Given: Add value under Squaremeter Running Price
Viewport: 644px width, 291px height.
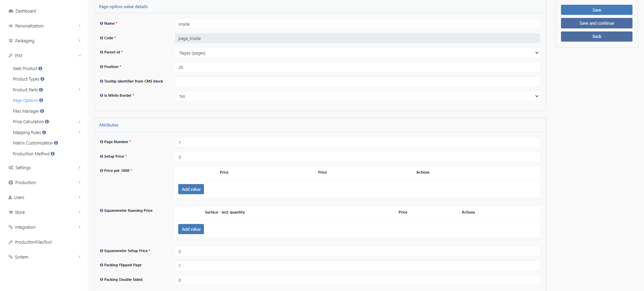Looking at the screenshot, I should [x=191, y=229].
